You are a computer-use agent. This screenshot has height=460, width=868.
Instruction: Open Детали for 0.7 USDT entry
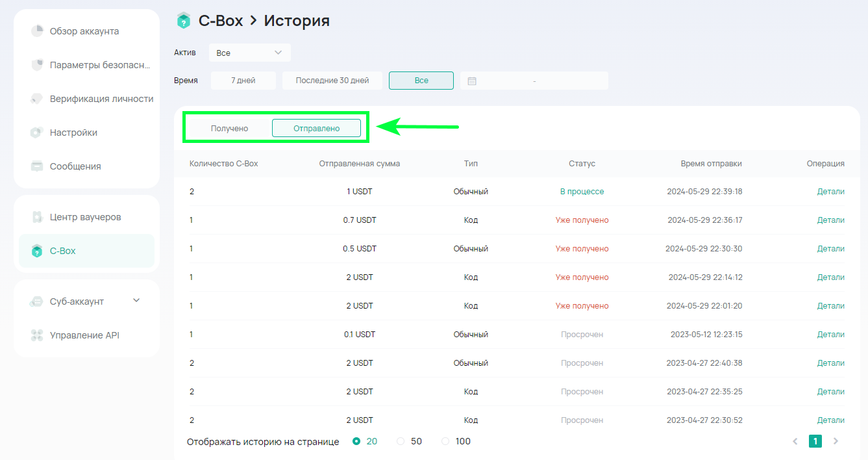[830, 220]
